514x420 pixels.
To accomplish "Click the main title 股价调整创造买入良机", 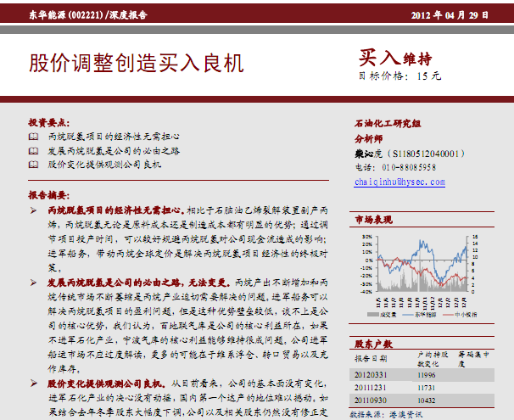I will (x=136, y=64).
